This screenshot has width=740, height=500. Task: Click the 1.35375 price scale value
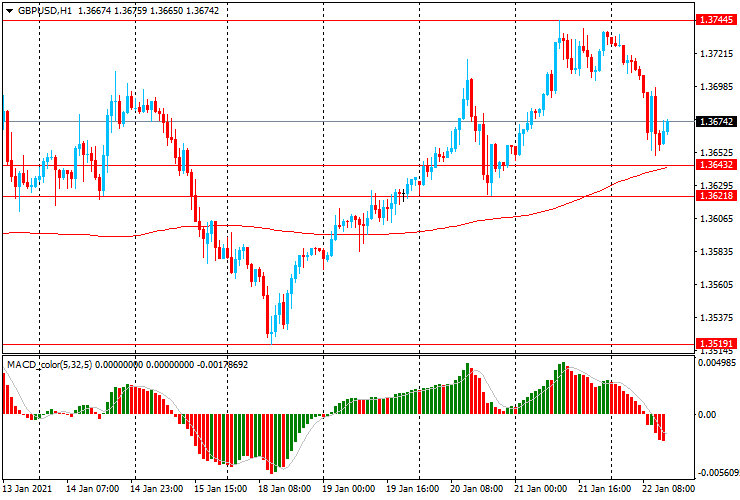point(717,318)
